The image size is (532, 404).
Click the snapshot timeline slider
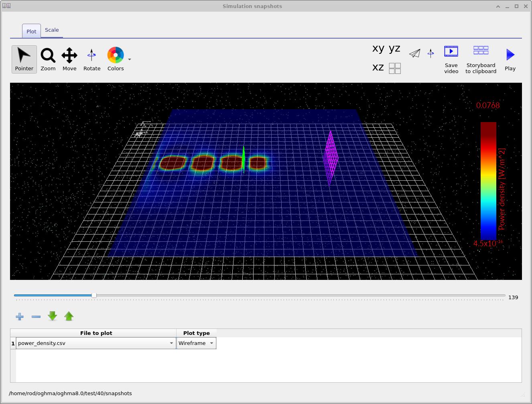[93, 295]
